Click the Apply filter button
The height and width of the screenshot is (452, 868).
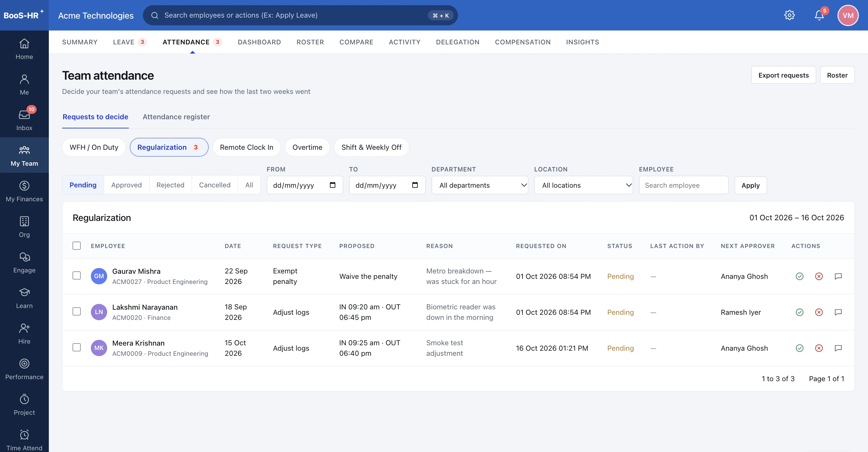[750, 185]
